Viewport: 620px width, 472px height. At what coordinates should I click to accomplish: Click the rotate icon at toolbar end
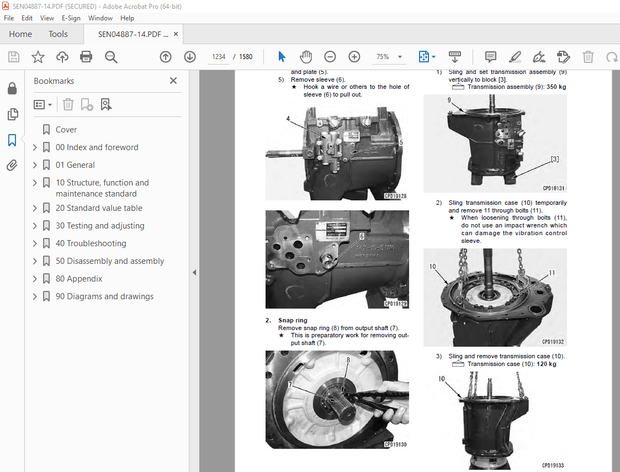point(612,57)
